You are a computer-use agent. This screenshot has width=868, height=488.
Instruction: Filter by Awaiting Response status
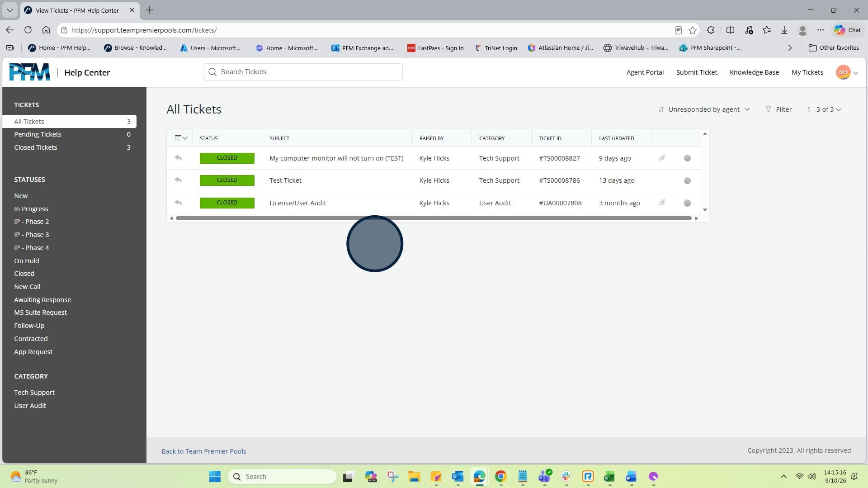42,300
